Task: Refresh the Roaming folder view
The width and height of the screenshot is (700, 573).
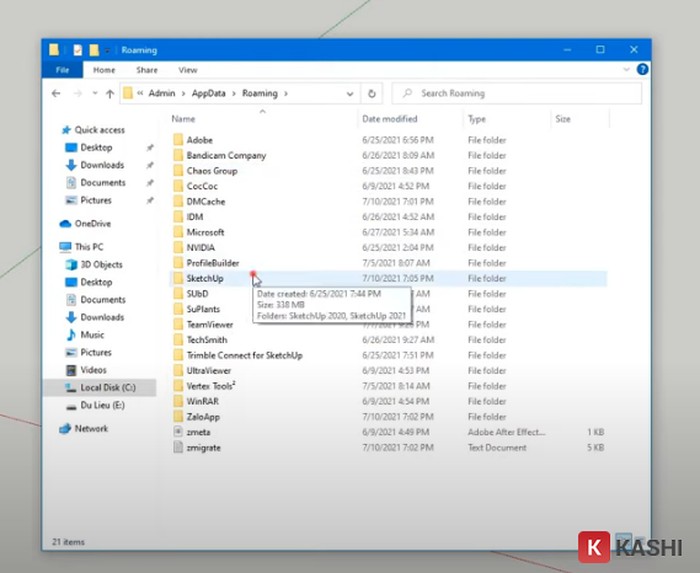Action: coord(371,94)
